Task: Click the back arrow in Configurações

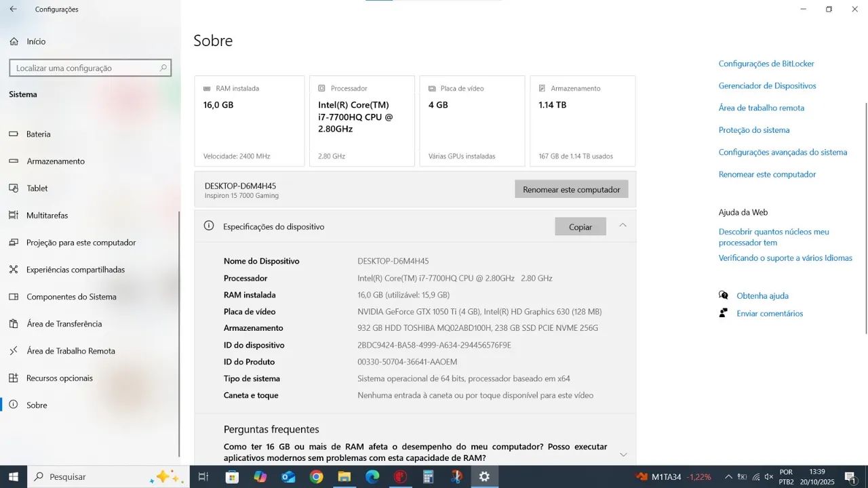Action: pos(14,9)
